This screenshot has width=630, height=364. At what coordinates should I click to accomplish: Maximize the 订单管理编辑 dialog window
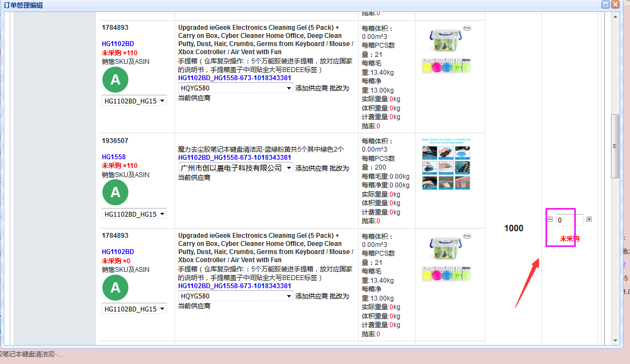606,4
